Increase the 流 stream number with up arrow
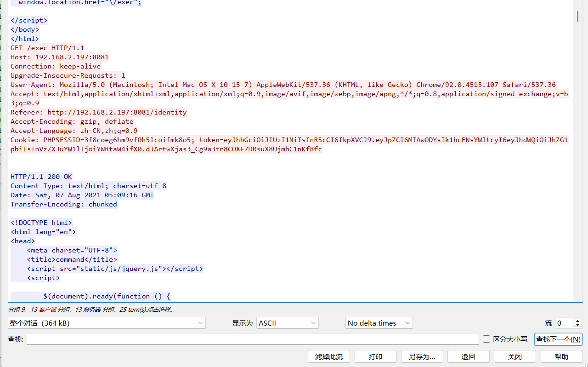Viewport: 588px width, 367px height. [x=578, y=321]
